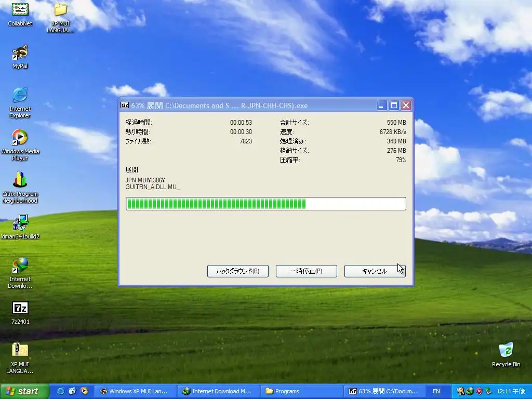The width and height of the screenshot is (532, 399).
Task: Switch to Programs folder taskbar window
Action: (x=302, y=391)
